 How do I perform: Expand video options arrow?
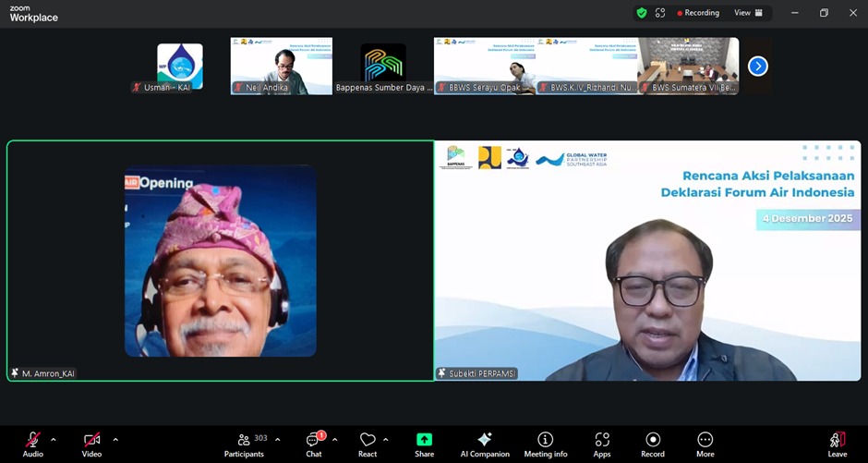[x=115, y=440]
